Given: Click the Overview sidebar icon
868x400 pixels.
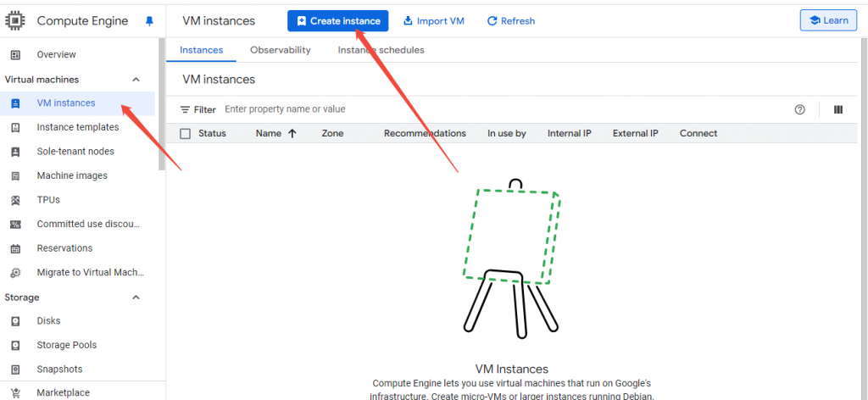Looking at the screenshot, I should [15, 55].
